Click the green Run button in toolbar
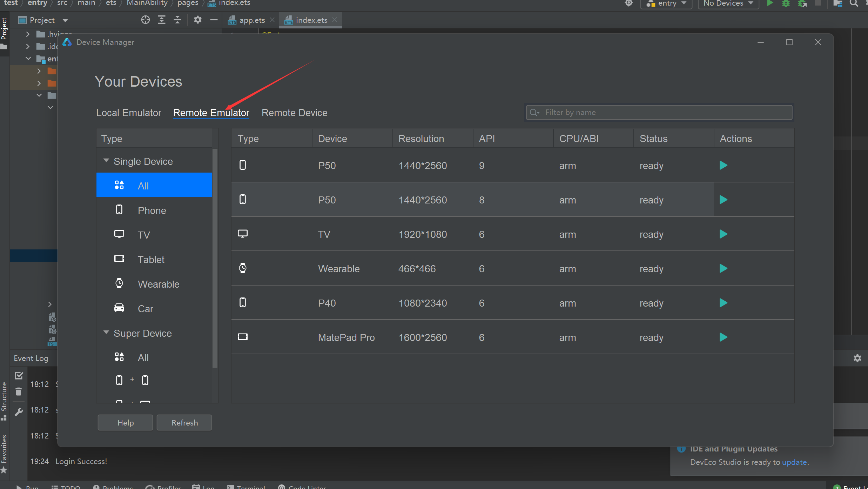Screen dimensions: 868x489 770,4
